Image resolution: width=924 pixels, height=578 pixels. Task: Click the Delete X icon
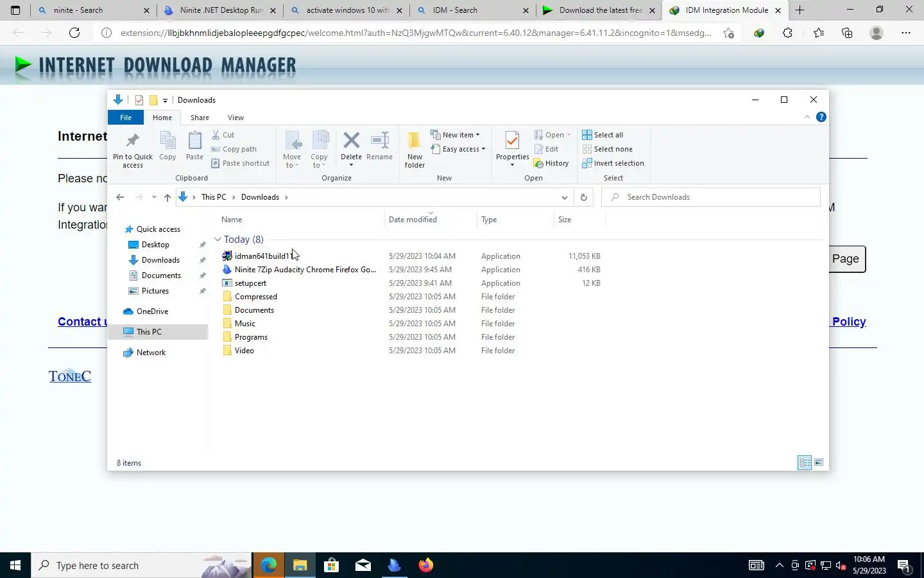[351, 140]
